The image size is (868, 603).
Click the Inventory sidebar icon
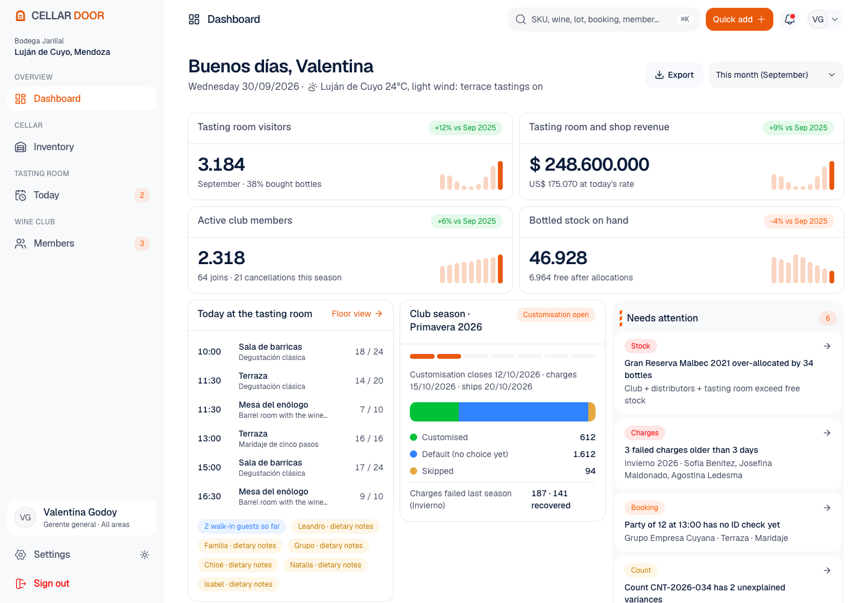20,147
